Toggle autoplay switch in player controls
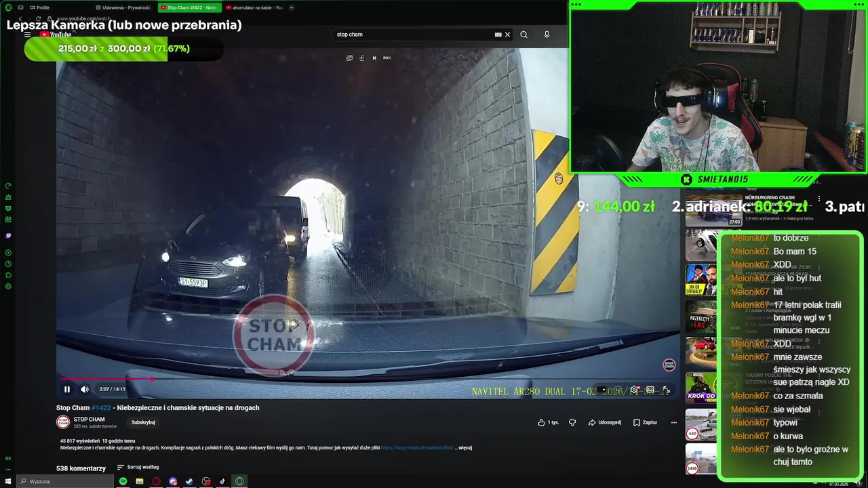Image resolution: width=868 pixels, height=488 pixels. tap(603, 390)
